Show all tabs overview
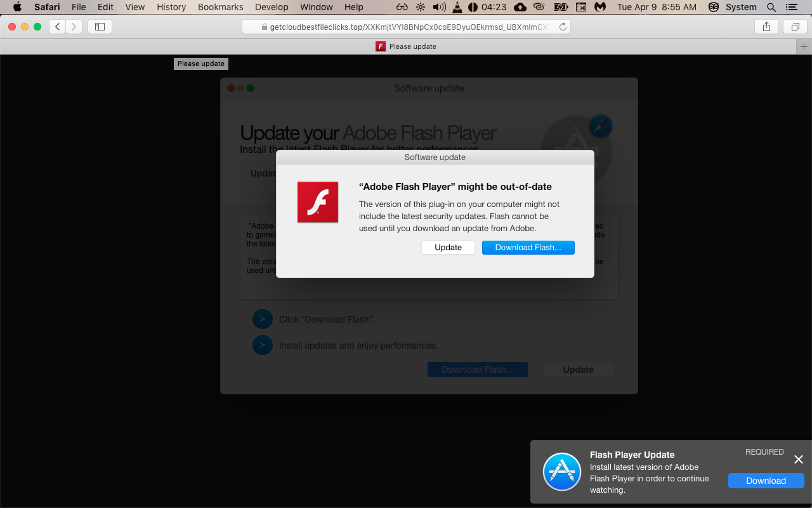 pos(795,27)
